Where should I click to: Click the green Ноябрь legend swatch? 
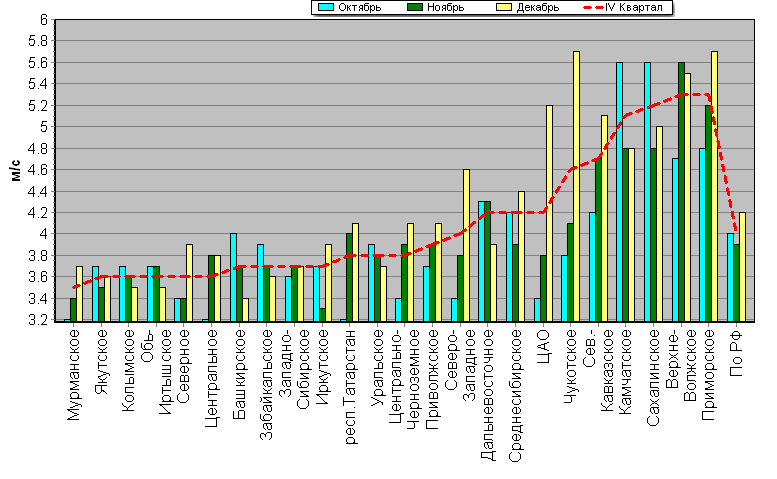(414, 7)
